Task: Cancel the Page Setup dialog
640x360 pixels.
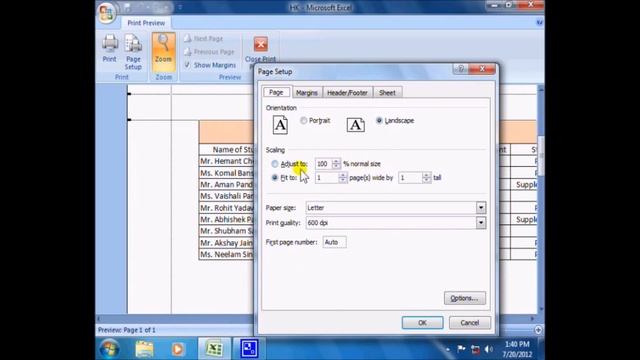Action: [x=469, y=322]
